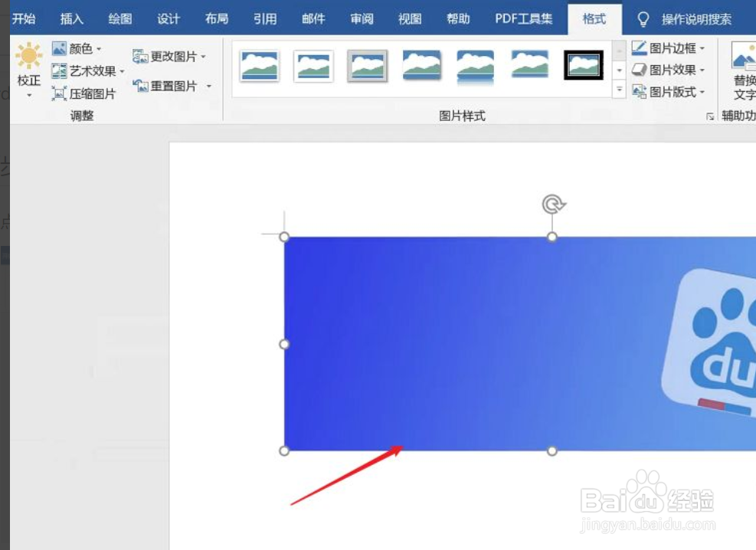
Task: Switch to the 视图 tab
Action: 410,19
